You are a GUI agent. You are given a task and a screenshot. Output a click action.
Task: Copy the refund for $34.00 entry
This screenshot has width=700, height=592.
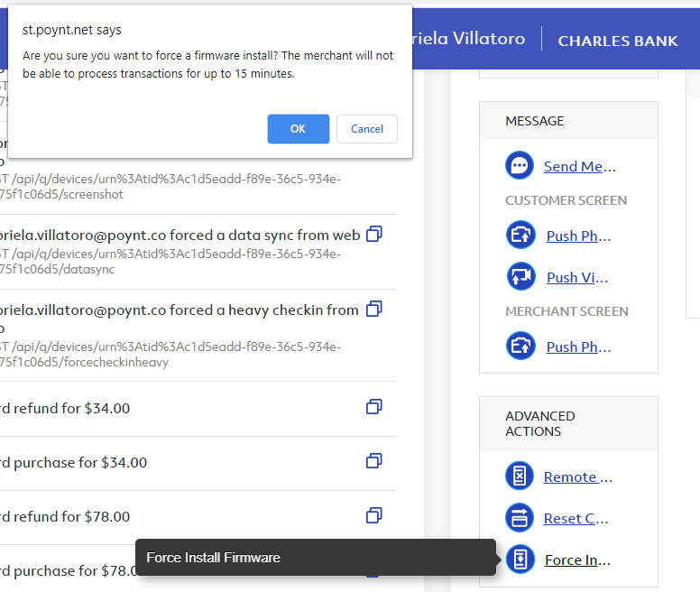(x=374, y=407)
